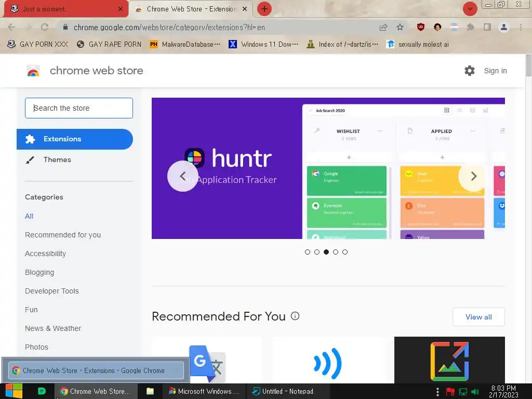Open the new tab plus button
Image resolution: width=532 pixels, height=399 pixels.
tap(264, 9)
